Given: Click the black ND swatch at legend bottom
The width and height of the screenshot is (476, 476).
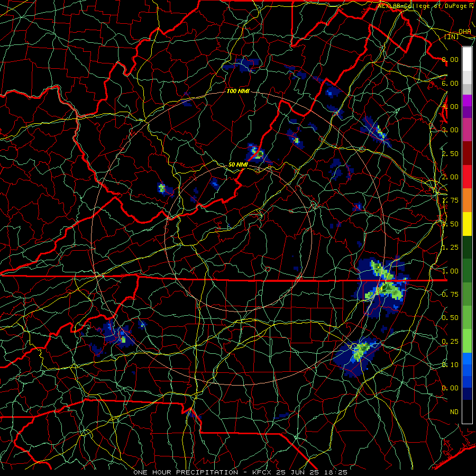Looking at the screenshot, I should tap(467, 411).
